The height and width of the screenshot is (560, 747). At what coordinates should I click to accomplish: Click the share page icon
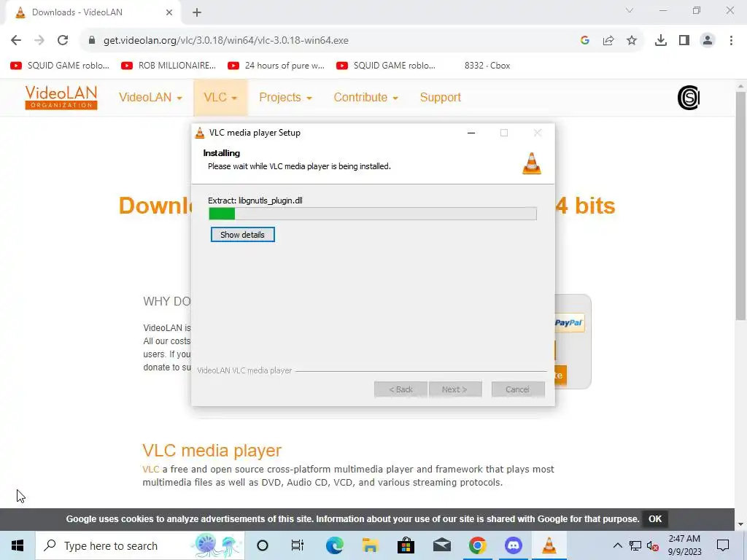pyautogui.click(x=608, y=41)
